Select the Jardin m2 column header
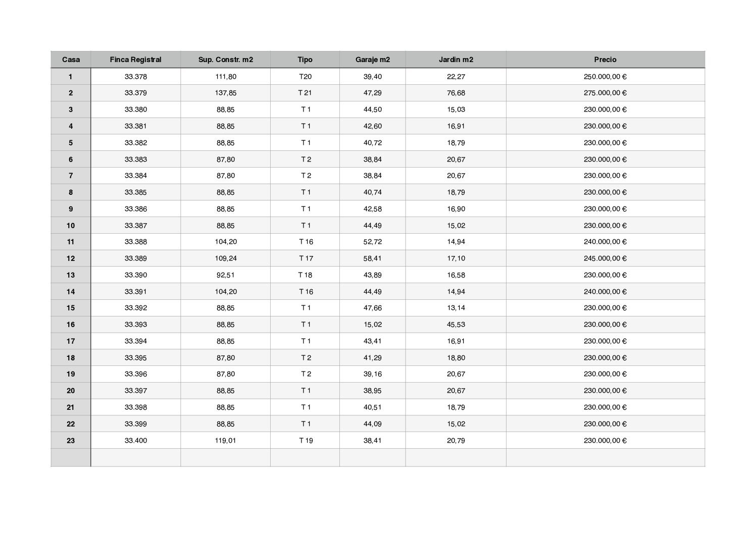 (456, 60)
